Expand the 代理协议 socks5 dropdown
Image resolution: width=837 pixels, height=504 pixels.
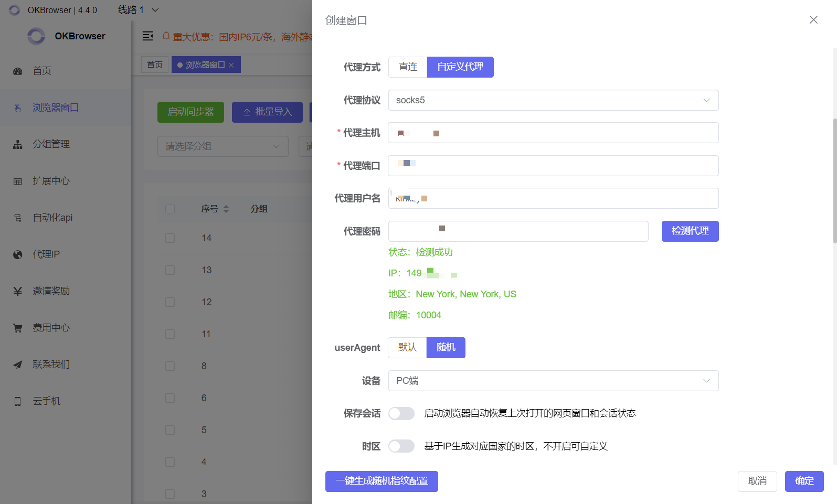(553, 100)
